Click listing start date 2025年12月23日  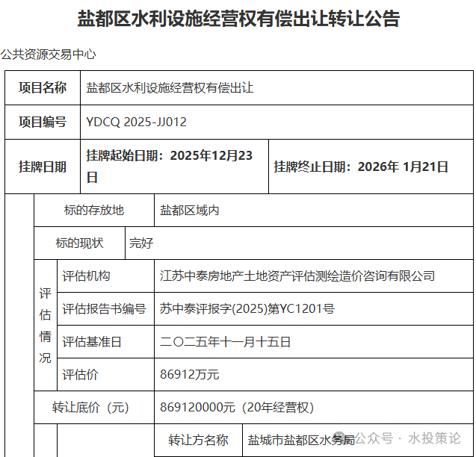click(x=170, y=167)
